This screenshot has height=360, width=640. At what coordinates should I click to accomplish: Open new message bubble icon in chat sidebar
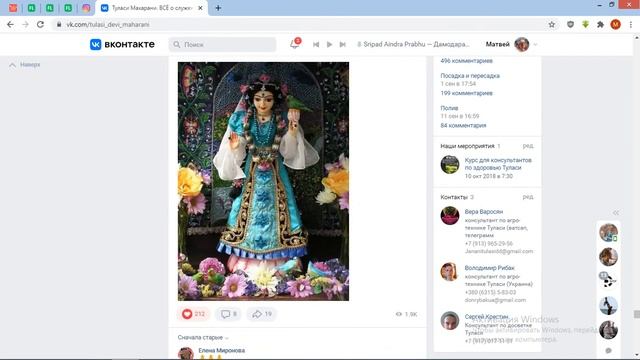pos(609,350)
